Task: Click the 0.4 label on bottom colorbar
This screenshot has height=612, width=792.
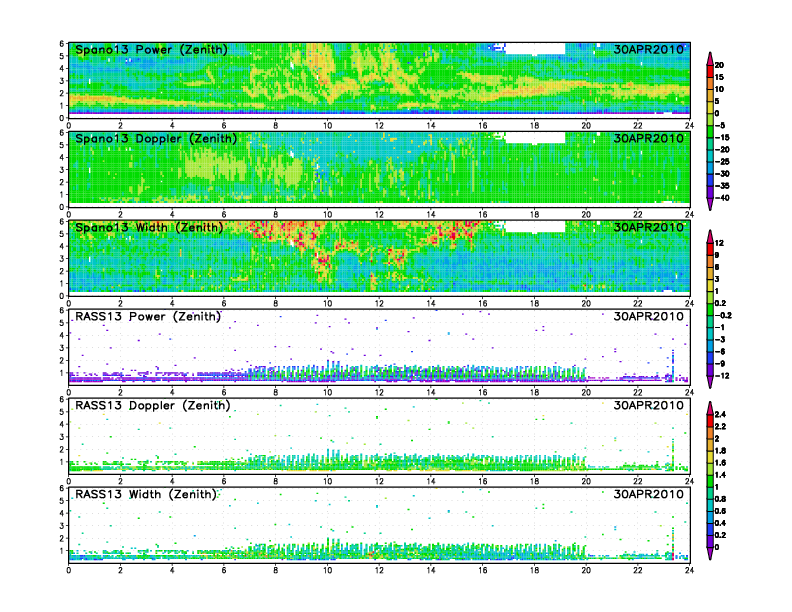Action: pyautogui.click(x=720, y=523)
